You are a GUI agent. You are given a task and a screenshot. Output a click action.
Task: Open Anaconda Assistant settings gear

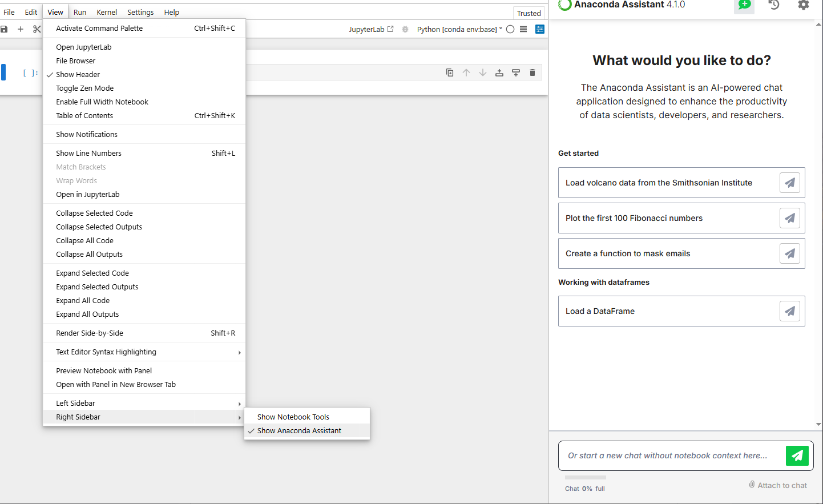pos(803,5)
